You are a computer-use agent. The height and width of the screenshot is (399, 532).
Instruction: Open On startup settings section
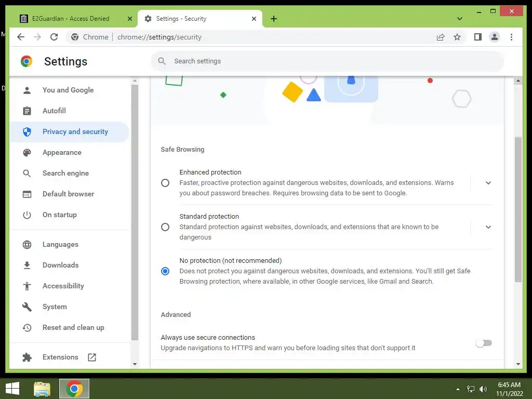click(70, 215)
